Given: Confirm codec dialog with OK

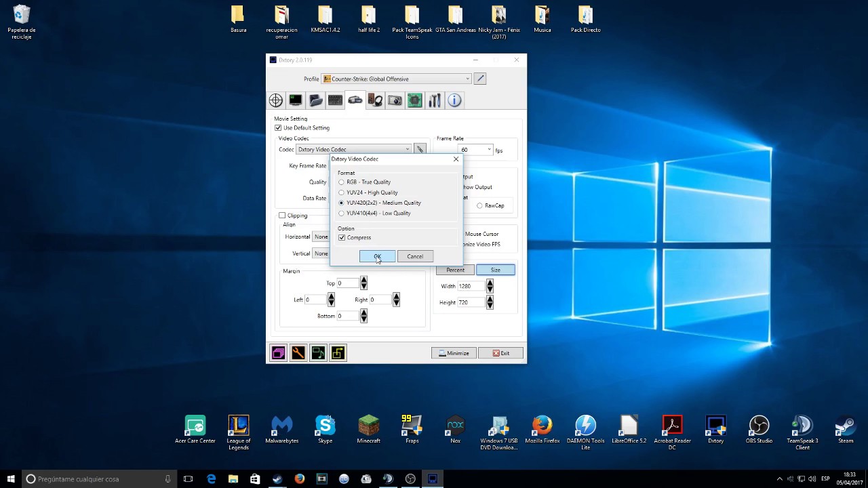Looking at the screenshot, I should (377, 256).
